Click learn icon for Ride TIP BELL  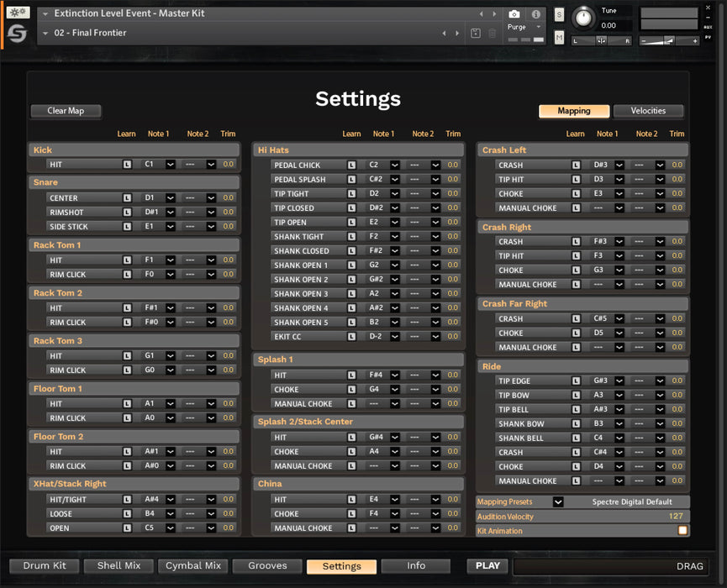tap(576, 410)
